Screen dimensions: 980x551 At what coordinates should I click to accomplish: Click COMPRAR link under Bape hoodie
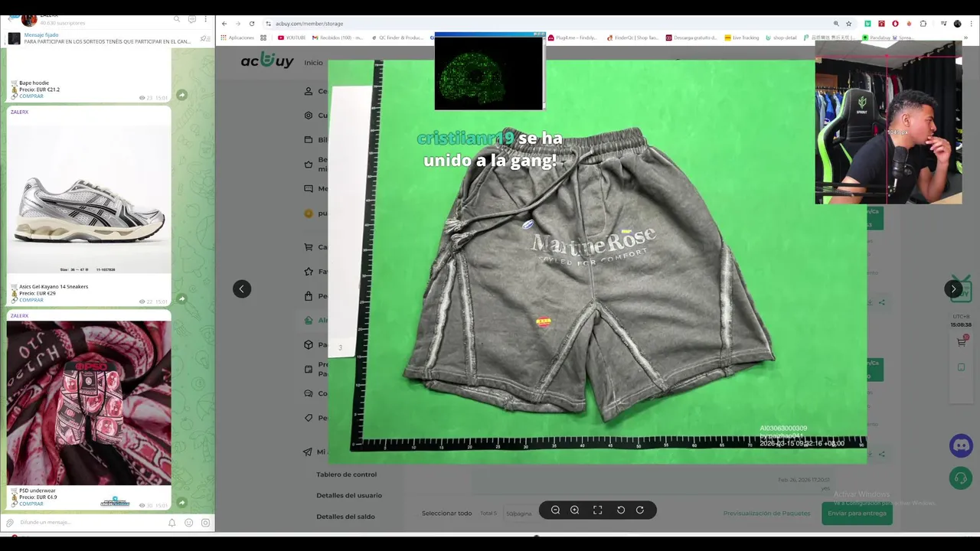tap(31, 96)
